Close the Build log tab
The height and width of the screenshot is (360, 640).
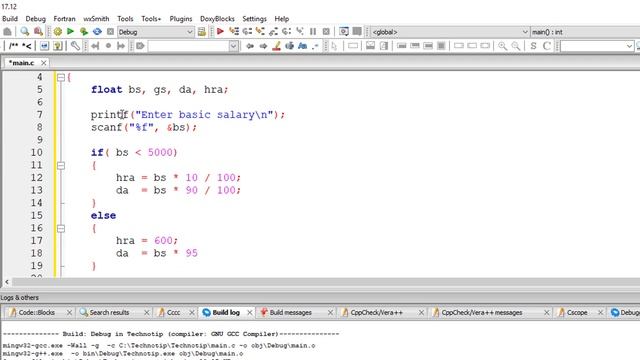tap(250, 313)
